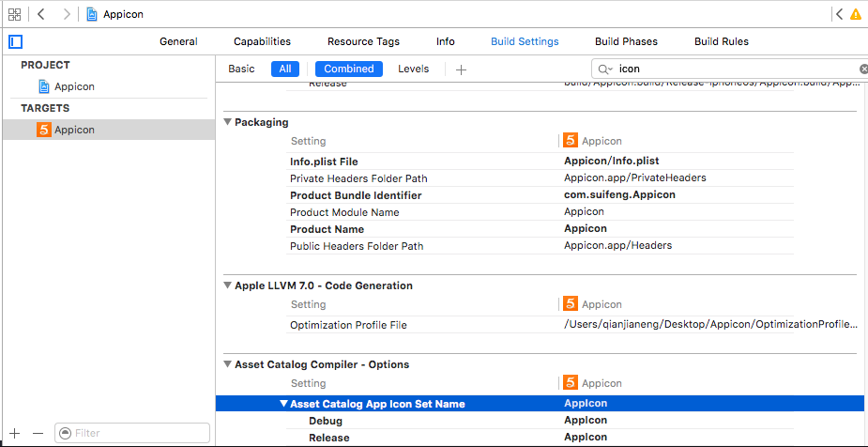Viewport: 868px width, 447px height.
Task: Go back with the left chevron
Action: (41, 14)
